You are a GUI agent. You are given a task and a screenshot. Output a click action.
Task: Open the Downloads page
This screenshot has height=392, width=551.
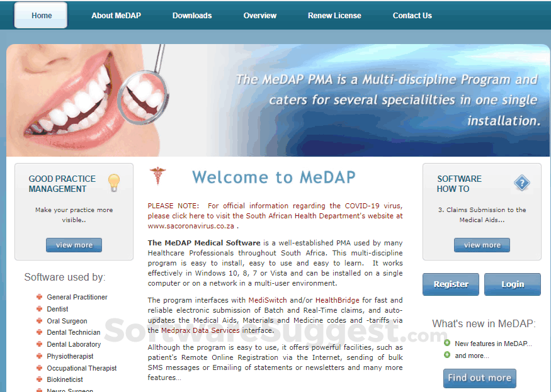click(191, 16)
